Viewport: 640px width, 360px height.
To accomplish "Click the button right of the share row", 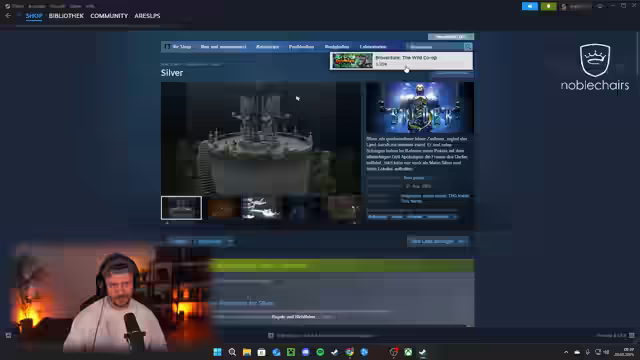I will 438,241.
